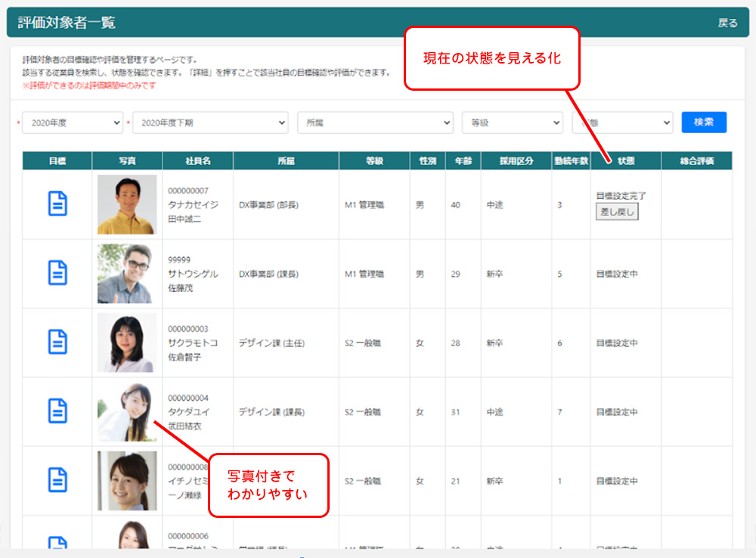
Task: Click the 採用区分 column header
Action: 516,161
